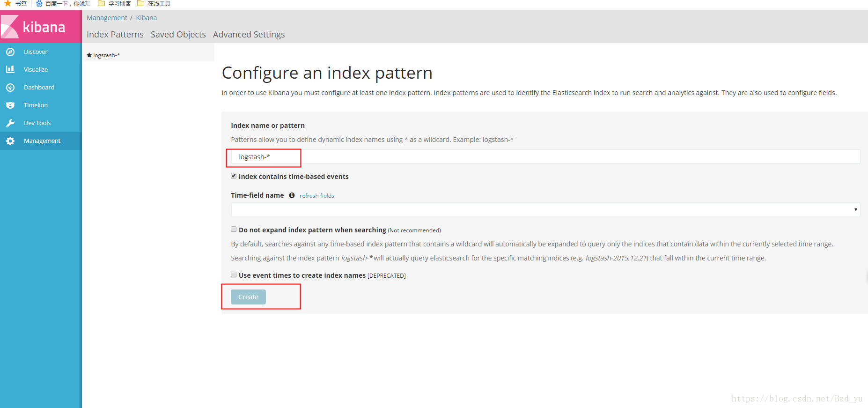Screen dimensions: 868x408
Task: Open Timelion via its mask icon
Action: tap(10, 105)
